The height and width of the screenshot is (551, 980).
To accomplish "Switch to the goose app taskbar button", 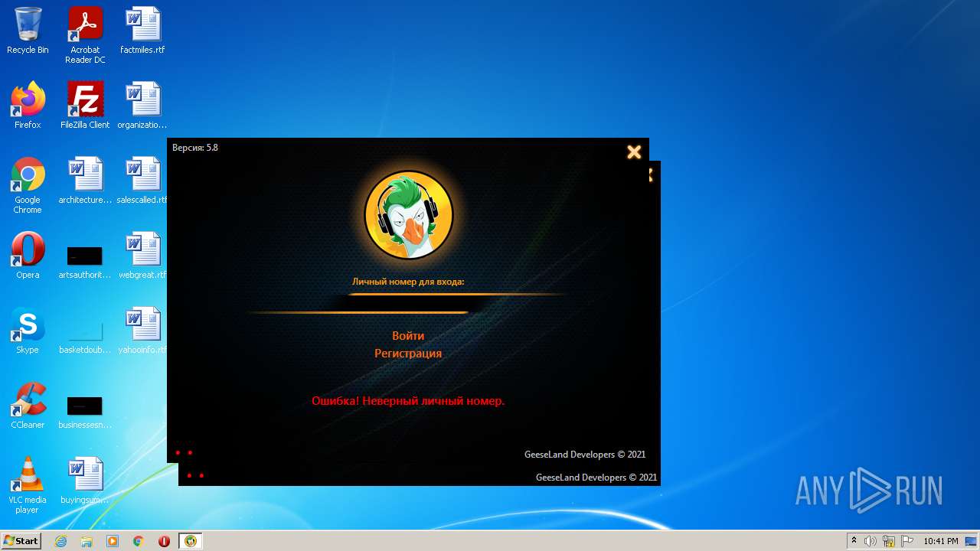I will [190, 541].
